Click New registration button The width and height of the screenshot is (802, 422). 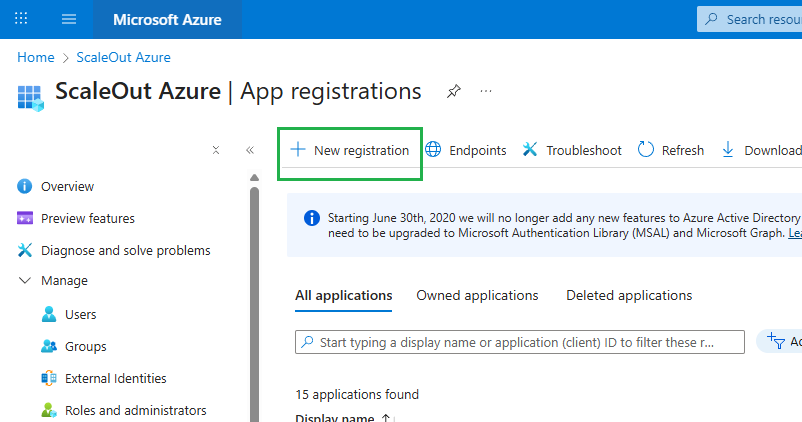[350, 150]
